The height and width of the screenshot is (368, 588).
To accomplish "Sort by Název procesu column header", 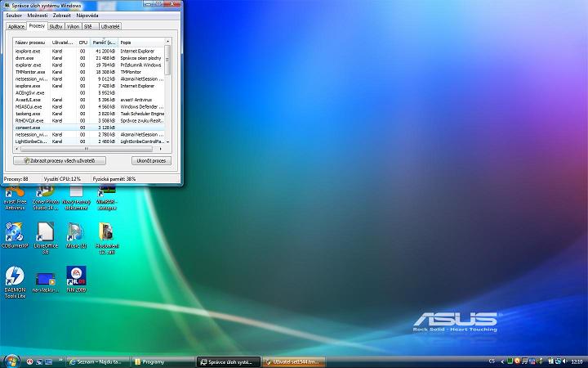I will (x=31, y=43).
